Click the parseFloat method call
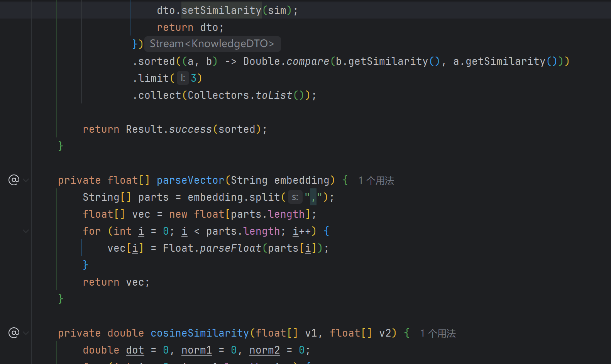This screenshot has width=611, height=364. [231, 248]
